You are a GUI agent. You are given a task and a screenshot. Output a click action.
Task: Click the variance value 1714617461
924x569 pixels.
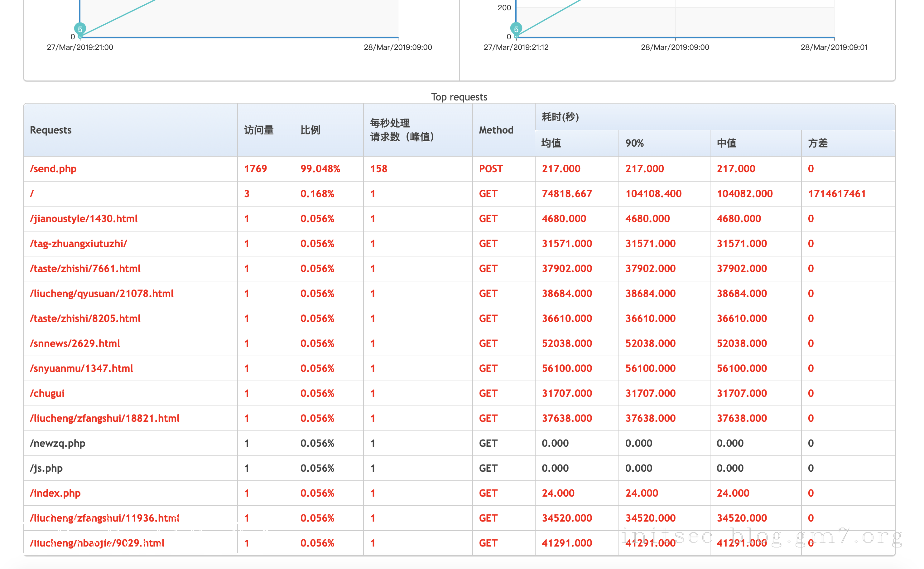pyautogui.click(x=837, y=193)
